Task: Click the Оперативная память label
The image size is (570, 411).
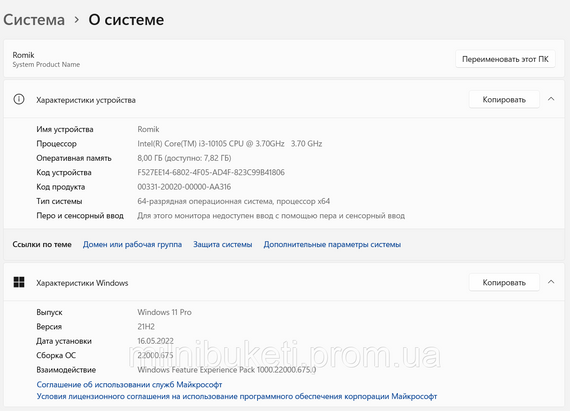Action: (x=74, y=158)
